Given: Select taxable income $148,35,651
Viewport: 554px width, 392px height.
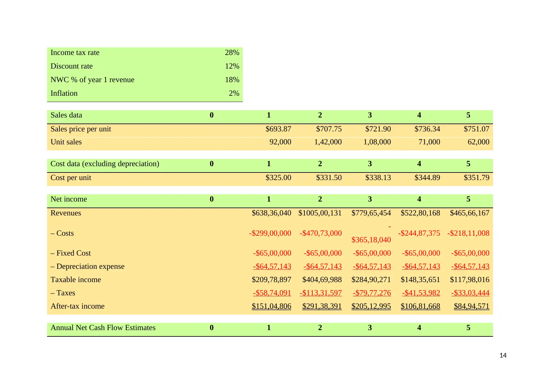Looking at the screenshot, I should pyautogui.click(x=420, y=280).
